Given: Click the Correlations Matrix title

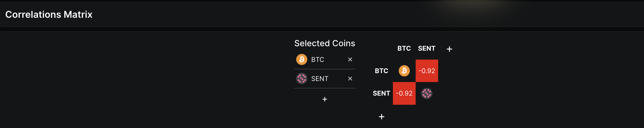Looking at the screenshot, I should tap(49, 14).
